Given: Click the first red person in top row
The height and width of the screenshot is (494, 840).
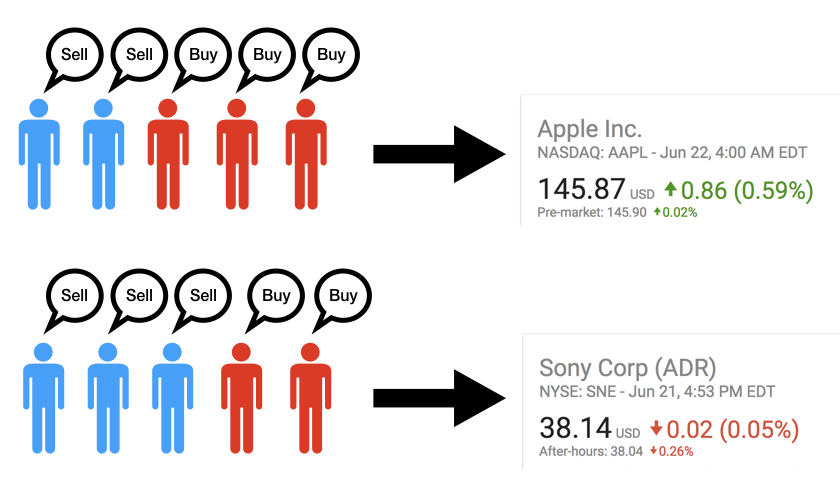Looking at the screenshot, I should pyautogui.click(x=168, y=154).
